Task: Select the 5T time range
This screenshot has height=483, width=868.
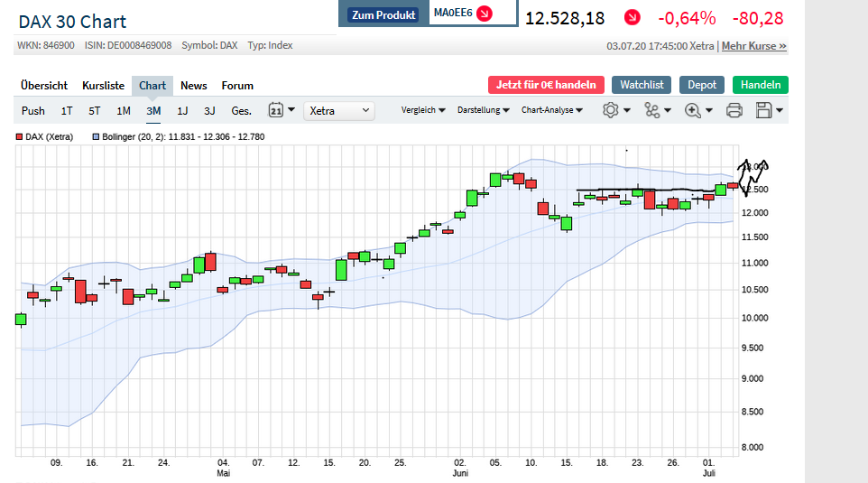Action: click(95, 111)
